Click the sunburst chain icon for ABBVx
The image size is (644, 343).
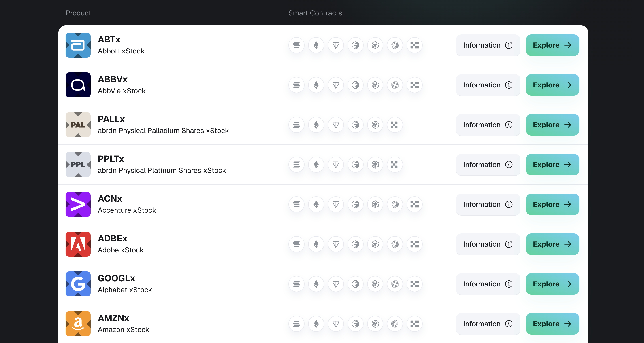click(x=395, y=85)
